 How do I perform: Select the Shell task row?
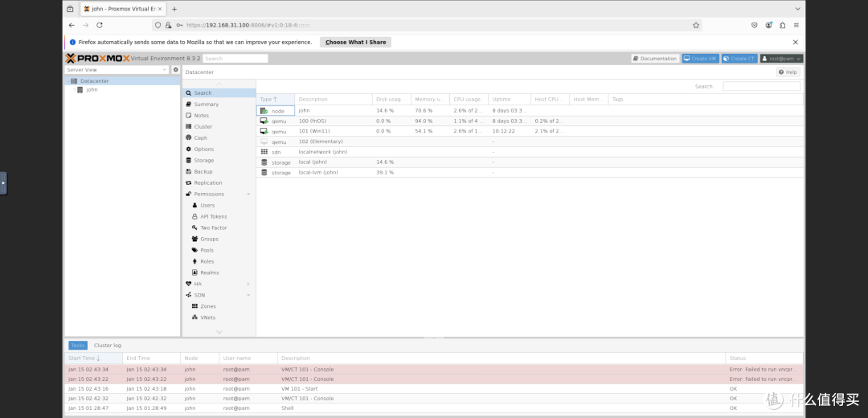coord(433,408)
